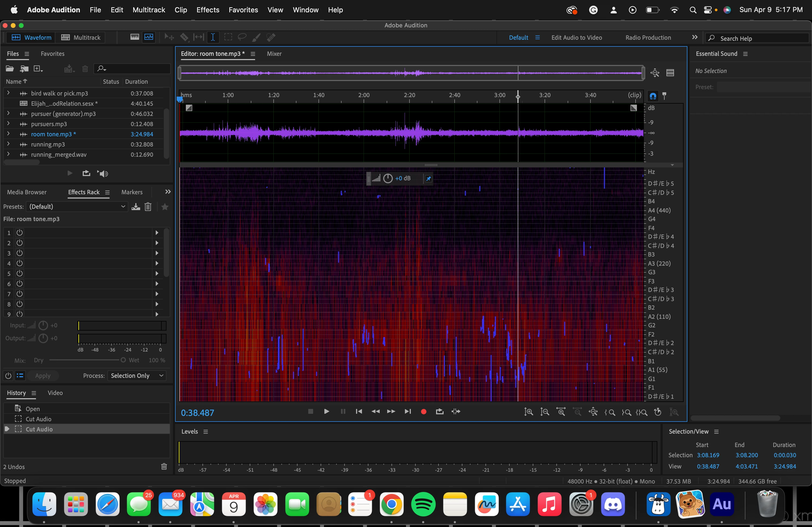Click the Mix dry/wet slider handle
Viewport: 812px width, 527px height.
123,360
